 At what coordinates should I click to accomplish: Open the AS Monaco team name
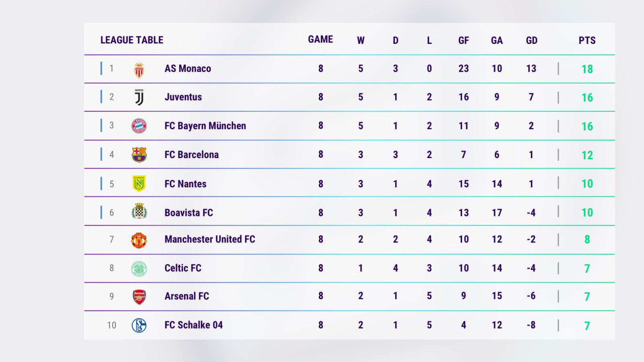click(188, 69)
